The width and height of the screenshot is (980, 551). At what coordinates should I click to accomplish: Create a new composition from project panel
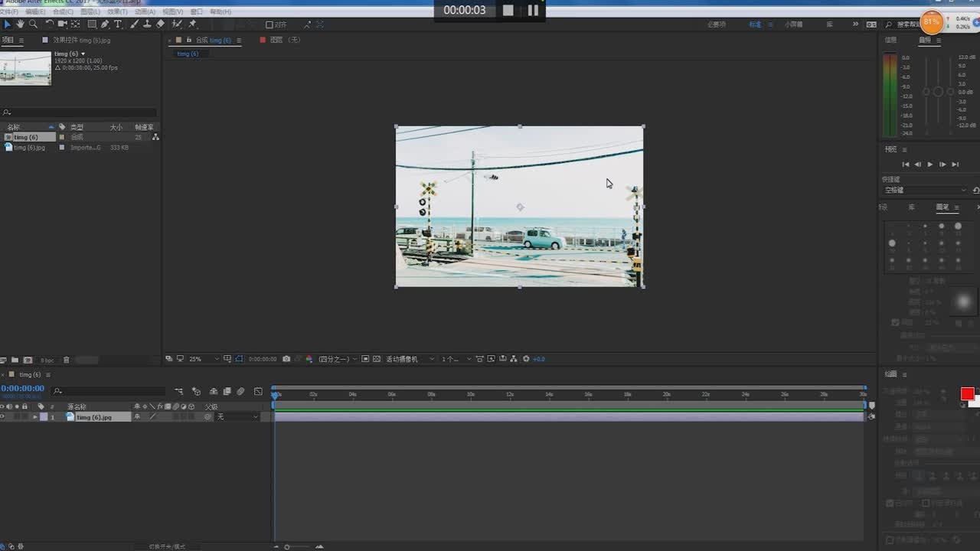pos(28,360)
